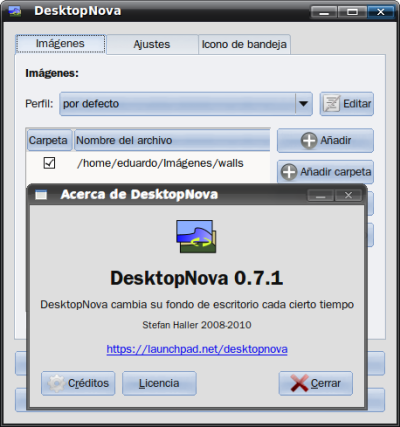The image size is (400, 427).
Task: Switch to the Imágenes tab
Action: (61, 44)
